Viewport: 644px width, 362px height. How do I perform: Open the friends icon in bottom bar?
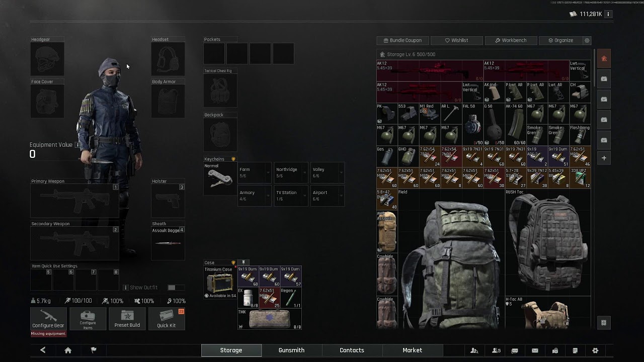(474, 350)
